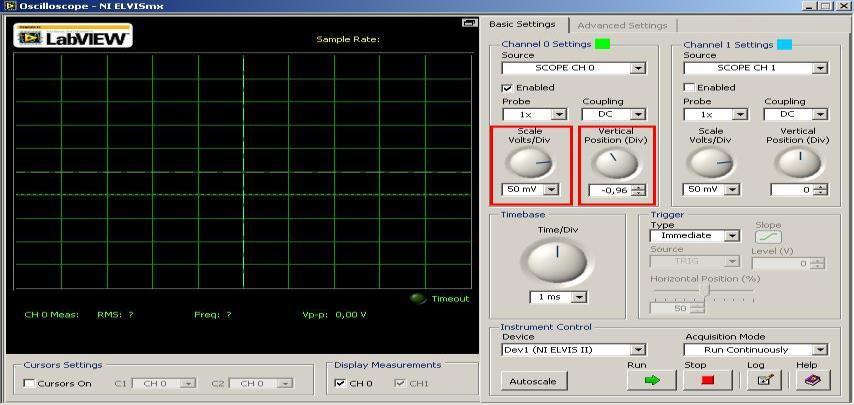Viewport: 854px width, 405px height.
Task: Open Acquisition Mode Run Continuously dropdown
Action: tap(756, 349)
